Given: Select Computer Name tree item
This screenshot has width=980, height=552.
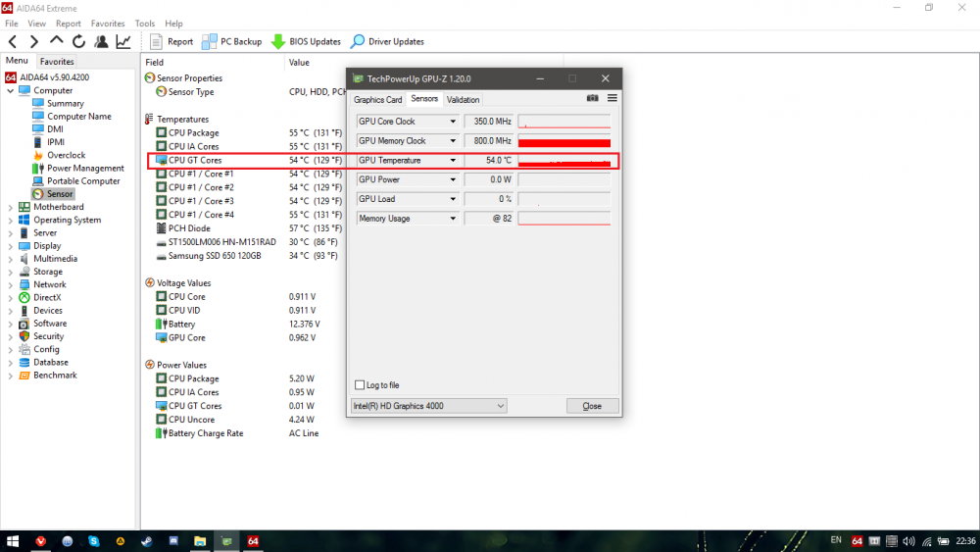Looking at the screenshot, I should [x=78, y=117].
